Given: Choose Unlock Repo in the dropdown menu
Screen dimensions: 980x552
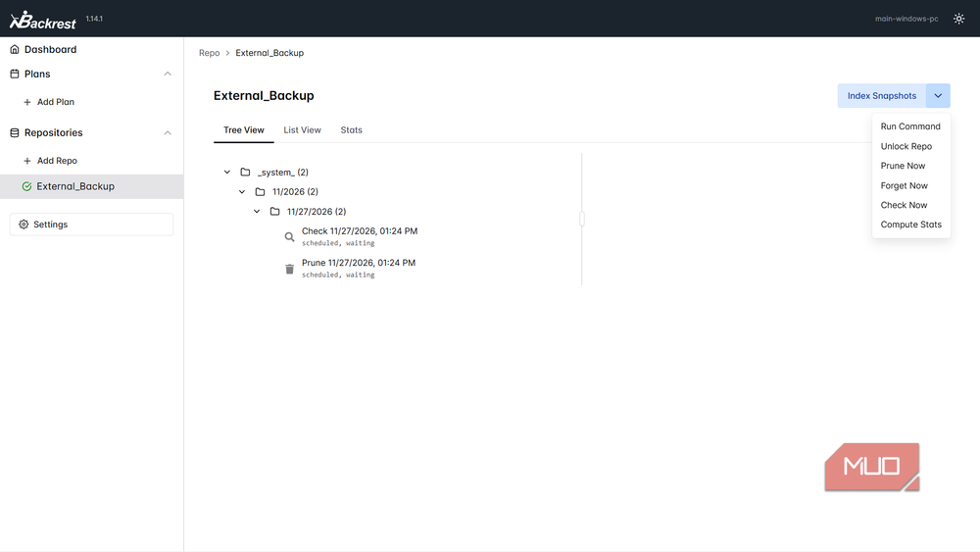Looking at the screenshot, I should pos(906,146).
